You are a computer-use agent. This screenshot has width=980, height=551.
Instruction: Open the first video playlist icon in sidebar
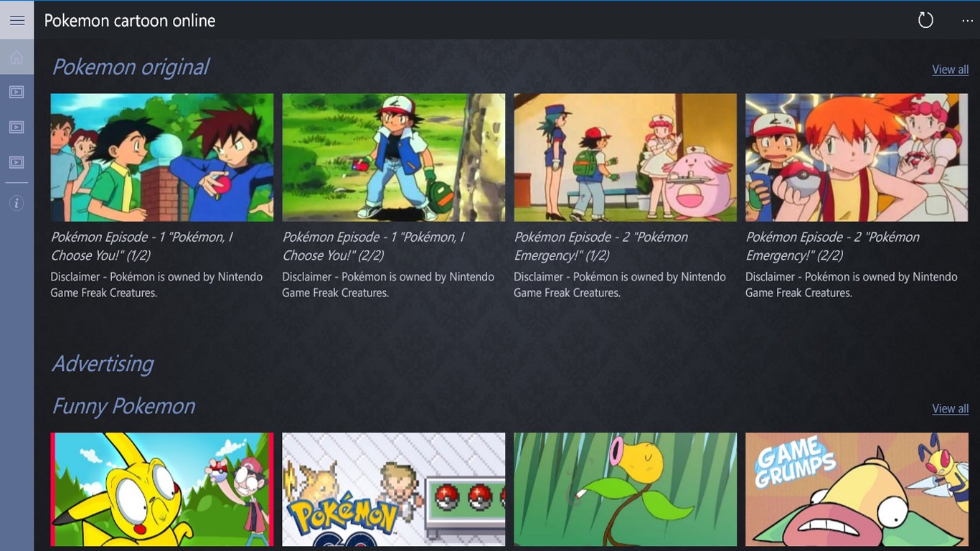click(x=16, y=91)
